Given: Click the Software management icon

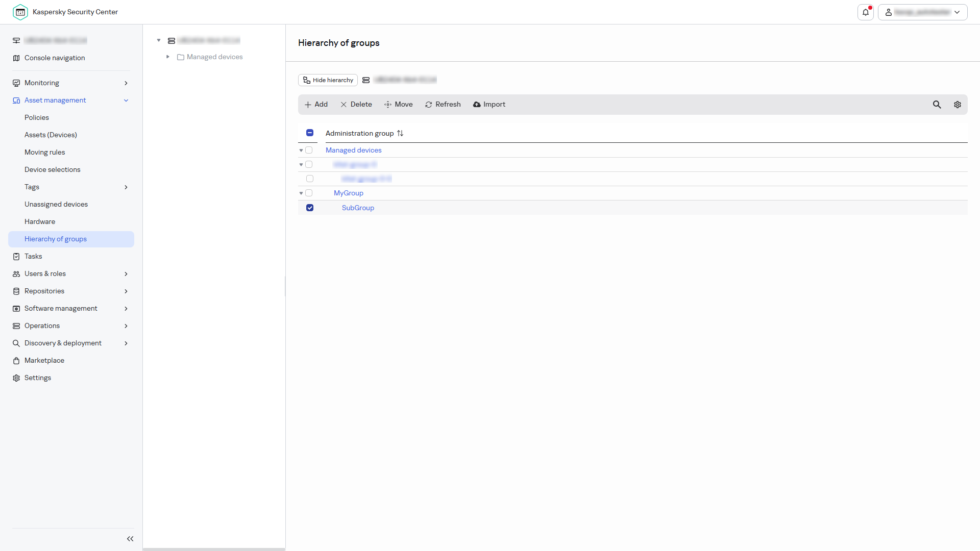Looking at the screenshot, I should [16, 309].
